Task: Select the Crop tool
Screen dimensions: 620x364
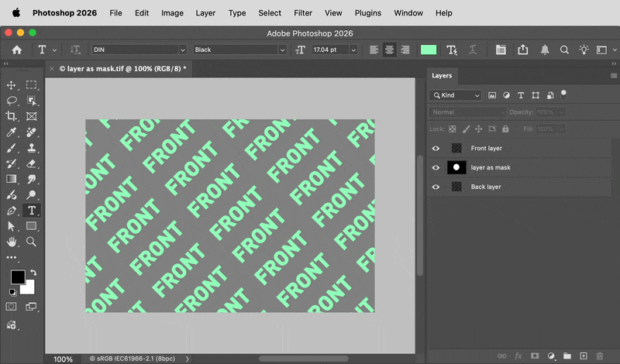Action: click(x=11, y=116)
